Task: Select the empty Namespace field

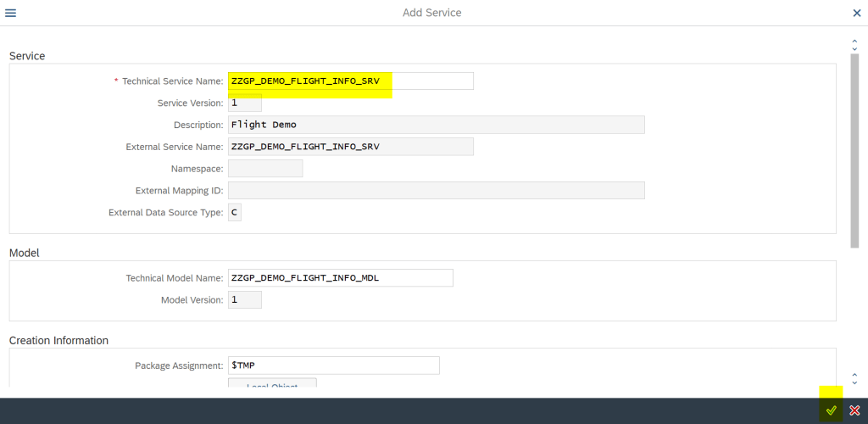Action: click(264, 169)
